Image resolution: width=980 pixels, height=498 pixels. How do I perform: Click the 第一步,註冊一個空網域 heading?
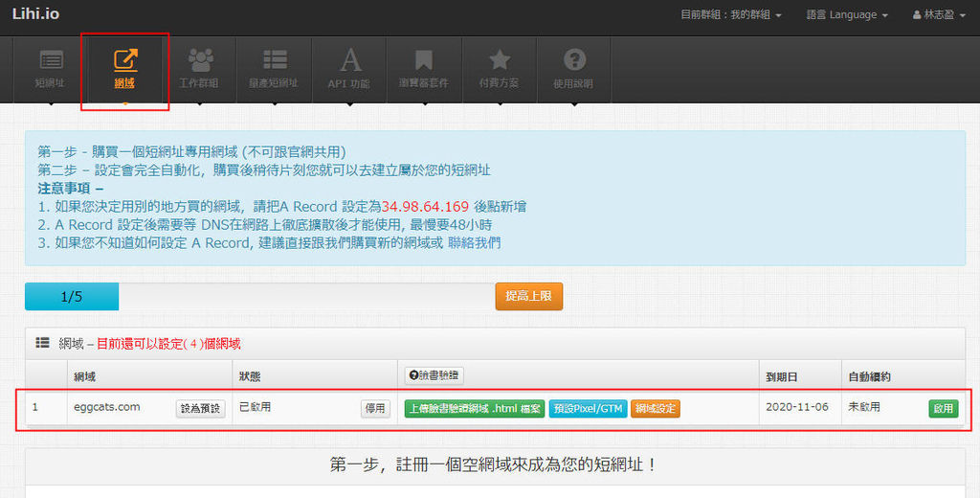click(x=493, y=464)
